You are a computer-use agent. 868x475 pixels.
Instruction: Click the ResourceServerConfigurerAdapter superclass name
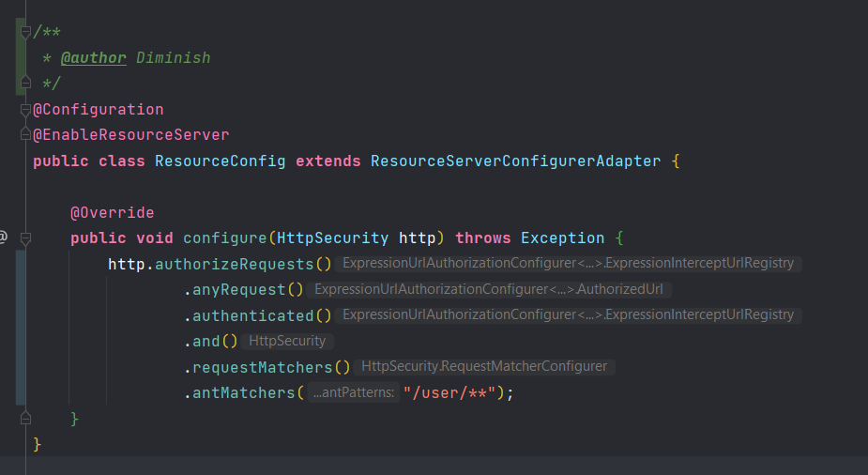coord(515,161)
